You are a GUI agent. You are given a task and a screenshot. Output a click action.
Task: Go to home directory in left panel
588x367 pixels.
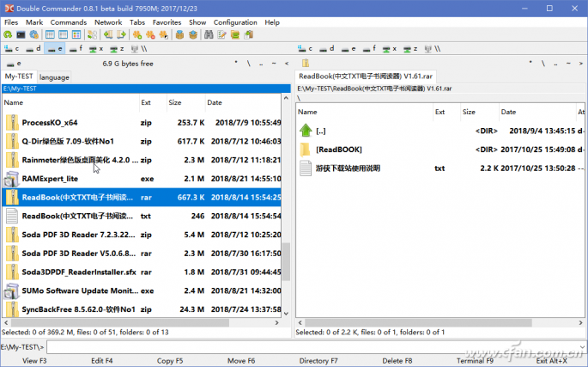[274, 64]
